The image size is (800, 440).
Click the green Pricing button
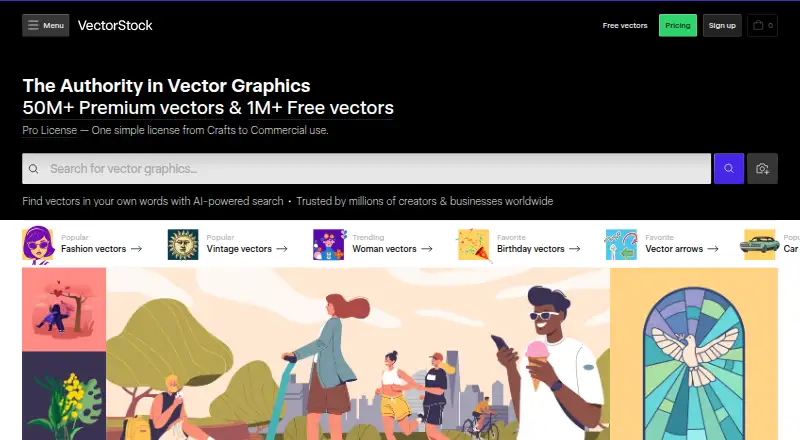click(x=678, y=26)
